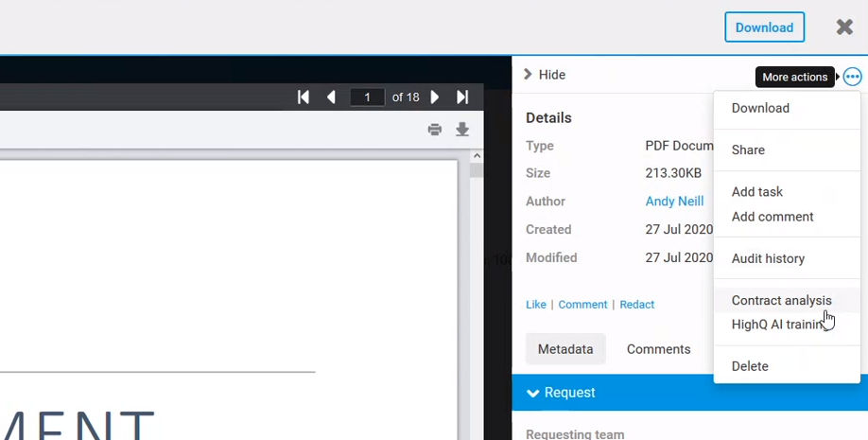Screen dimensions: 868x440
Task: Click the top Download button
Action: point(765,27)
